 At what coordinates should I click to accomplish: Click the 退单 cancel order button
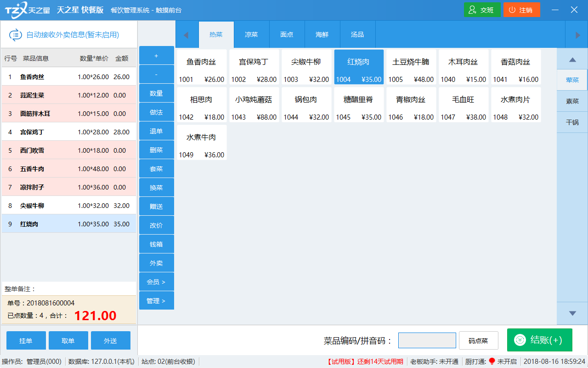[x=156, y=131]
